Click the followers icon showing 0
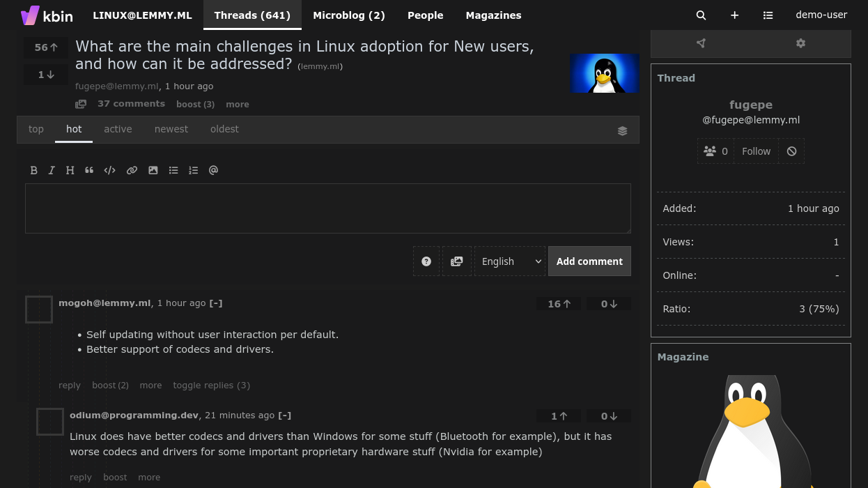This screenshot has width=868, height=488. pyautogui.click(x=715, y=151)
